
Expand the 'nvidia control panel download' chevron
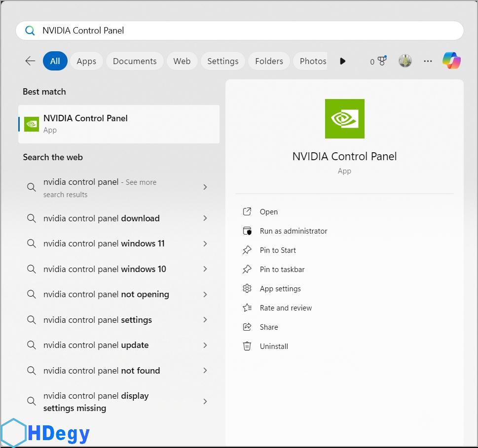click(x=205, y=218)
